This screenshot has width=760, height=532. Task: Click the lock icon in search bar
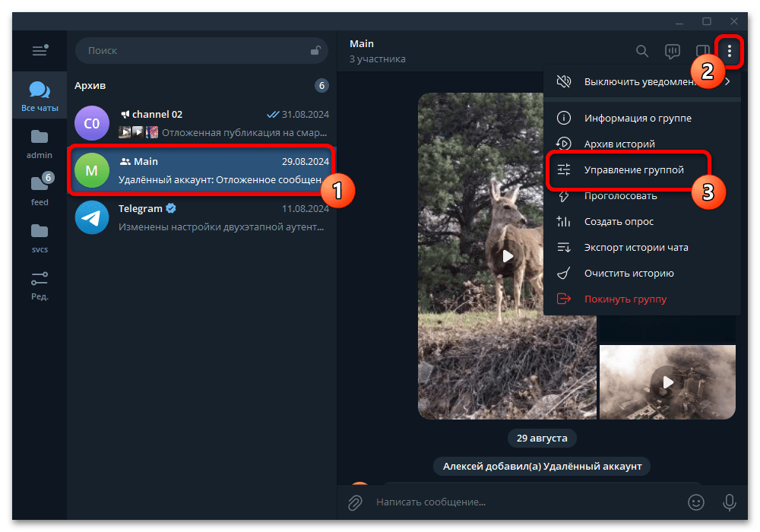coord(315,50)
